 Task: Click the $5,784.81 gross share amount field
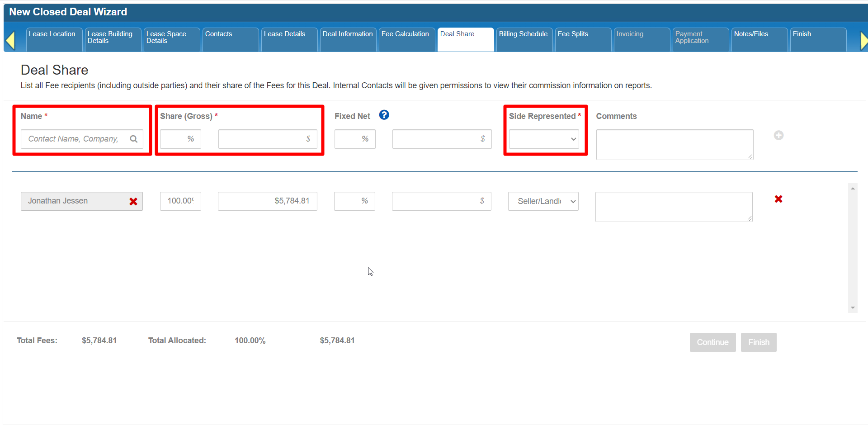click(x=267, y=201)
